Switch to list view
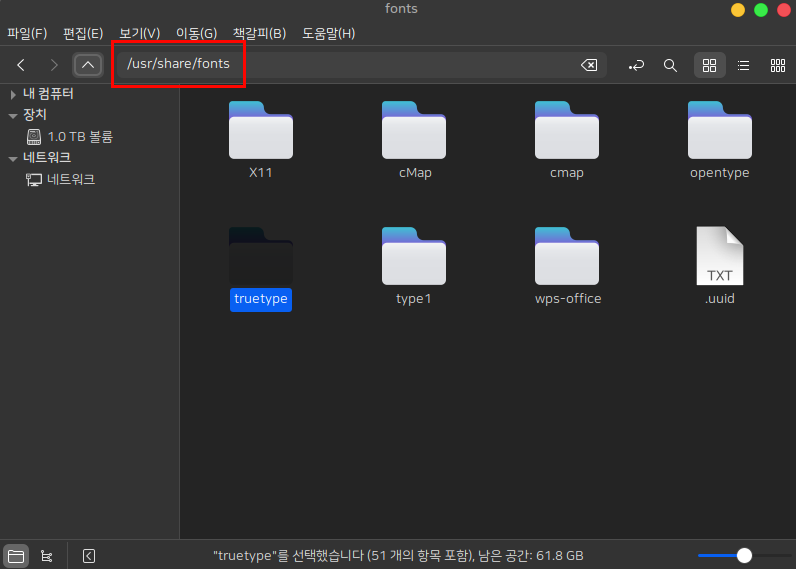The image size is (796, 569). [743, 65]
